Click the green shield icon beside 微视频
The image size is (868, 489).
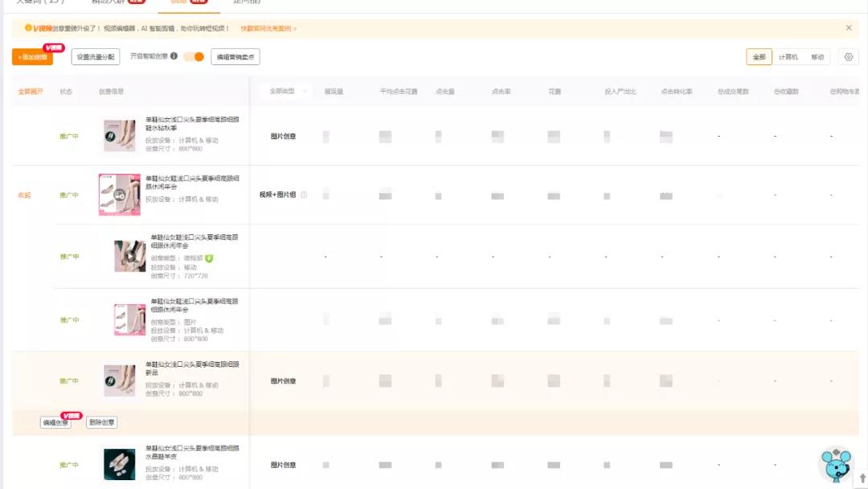coord(209,258)
